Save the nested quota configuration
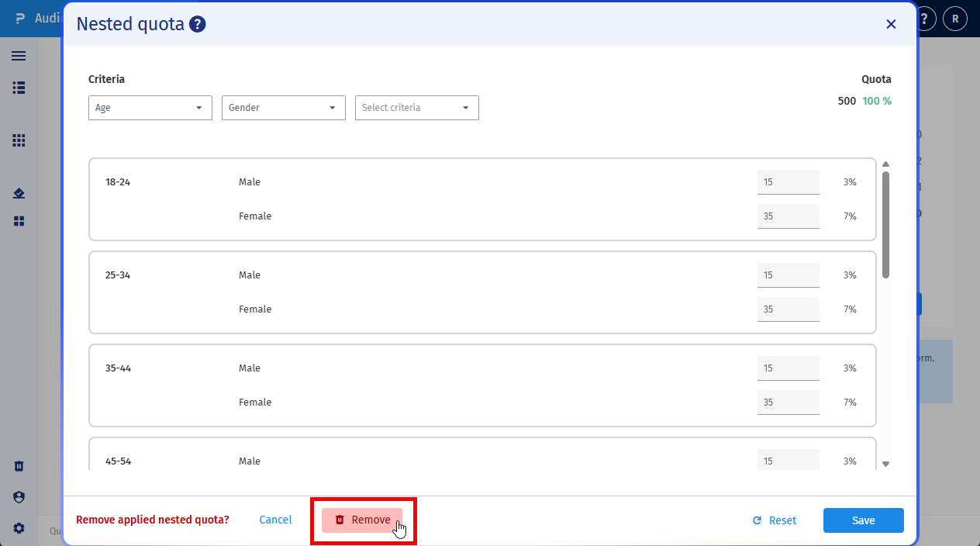Screen dimensions: 980x546 [863, 520]
